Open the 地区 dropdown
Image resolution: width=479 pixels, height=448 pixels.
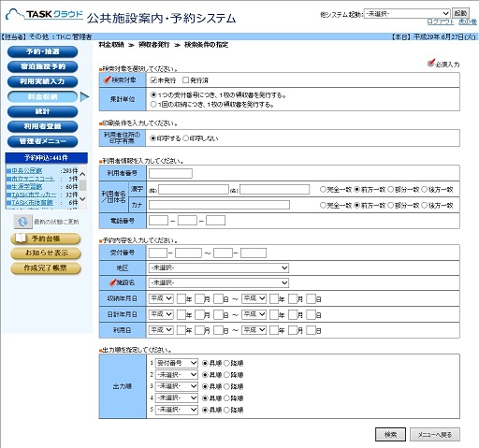pyautogui.click(x=219, y=267)
